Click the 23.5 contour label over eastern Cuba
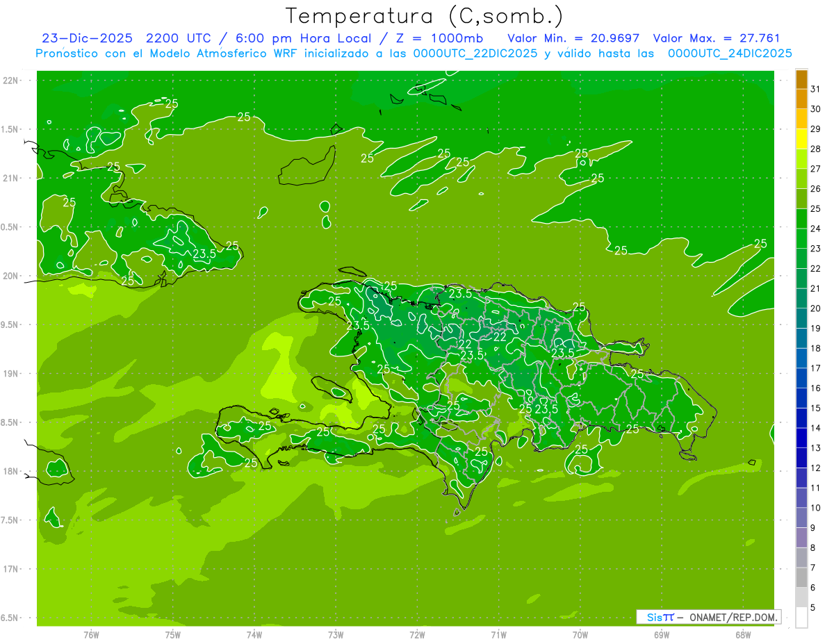This screenshot has height=644, width=834. 204,254
